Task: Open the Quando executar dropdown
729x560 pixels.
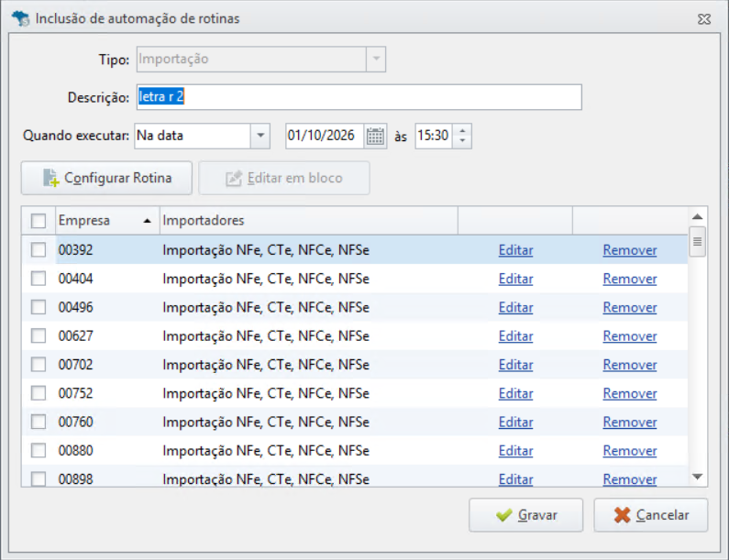Action: (x=260, y=136)
